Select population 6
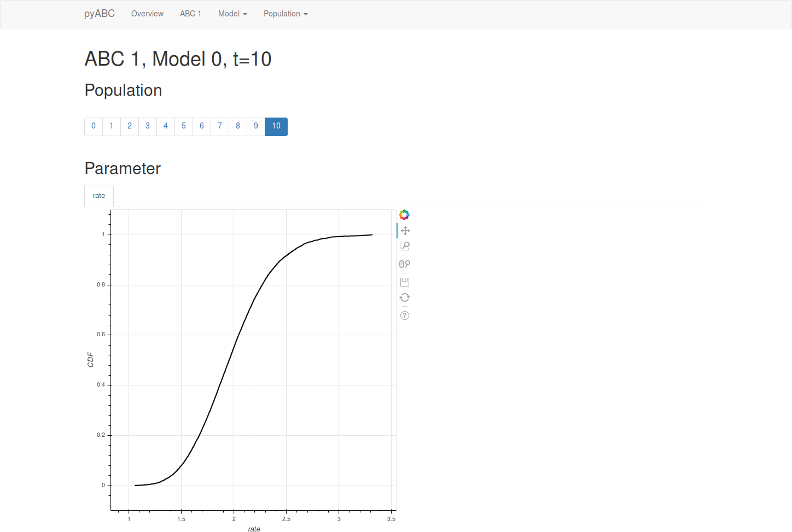 coord(202,126)
